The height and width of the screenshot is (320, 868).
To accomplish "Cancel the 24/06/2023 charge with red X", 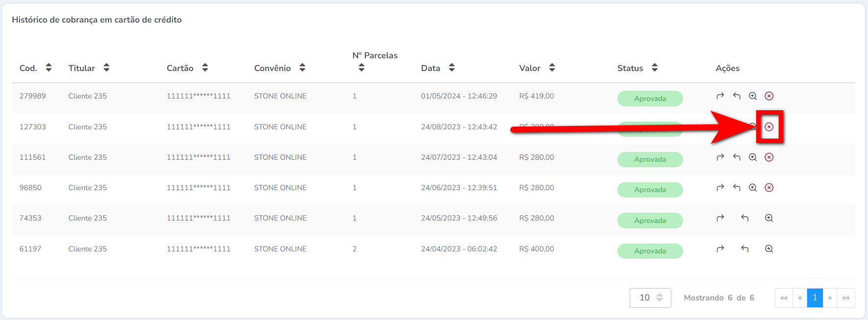I will click(x=769, y=188).
